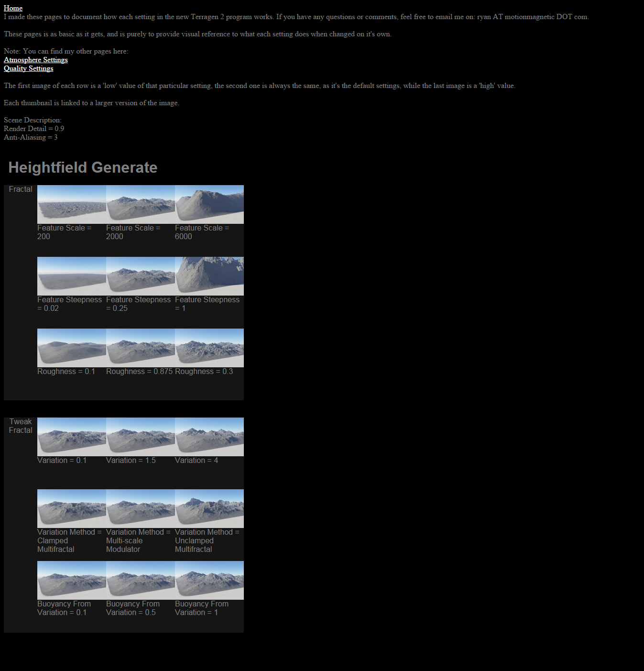644x671 pixels.
Task: Open the Home link
Action: 13,8
